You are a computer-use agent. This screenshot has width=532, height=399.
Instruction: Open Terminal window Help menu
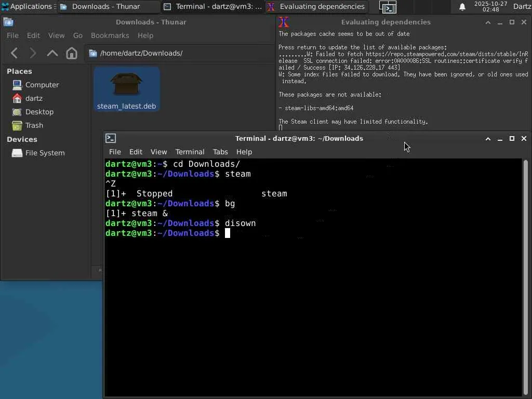pyautogui.click(x=244, y=152)
